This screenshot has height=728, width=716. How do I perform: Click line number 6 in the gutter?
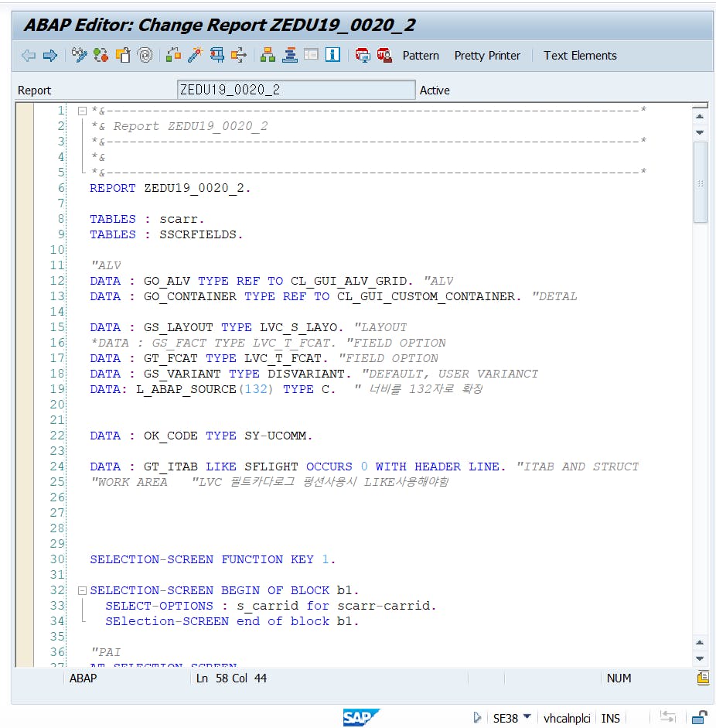click(61, 188)
